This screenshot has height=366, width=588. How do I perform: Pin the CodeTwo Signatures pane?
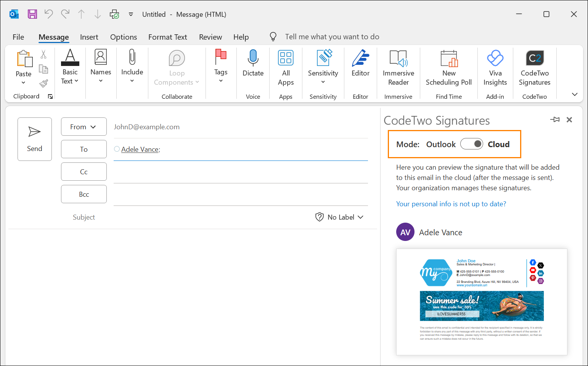(555, 120)
